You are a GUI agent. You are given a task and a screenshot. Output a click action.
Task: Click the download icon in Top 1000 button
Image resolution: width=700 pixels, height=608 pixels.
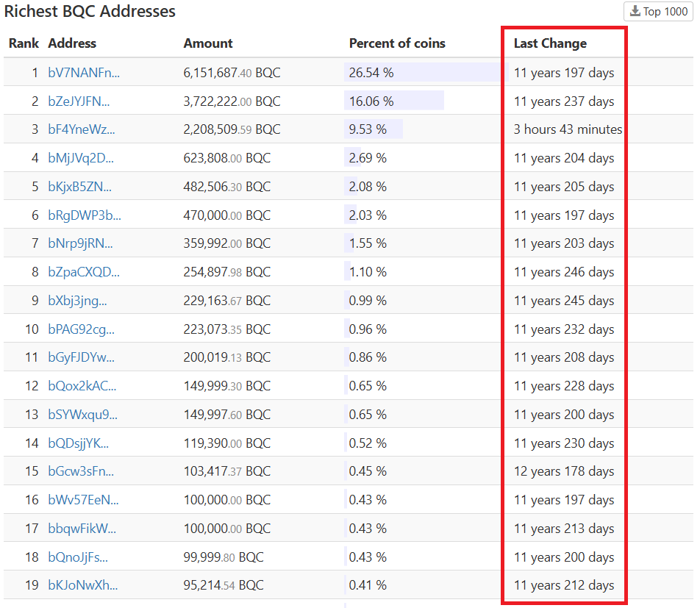click(x=635, y=11)
